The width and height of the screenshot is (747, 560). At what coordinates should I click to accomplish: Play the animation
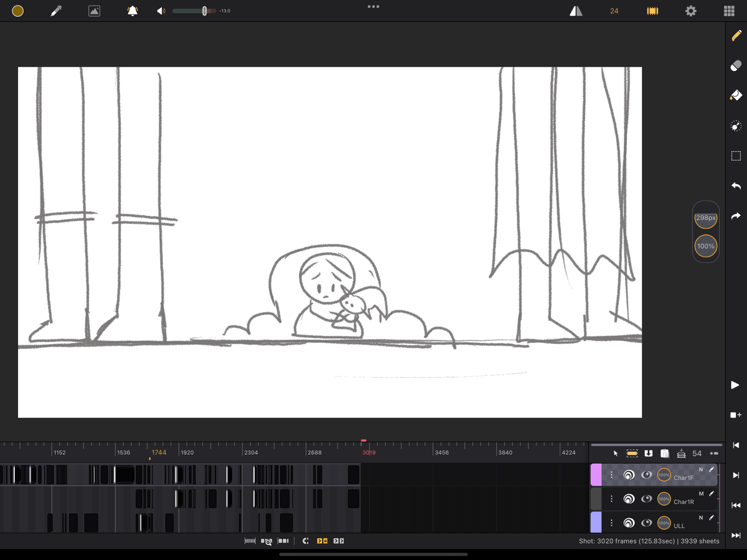736,385
